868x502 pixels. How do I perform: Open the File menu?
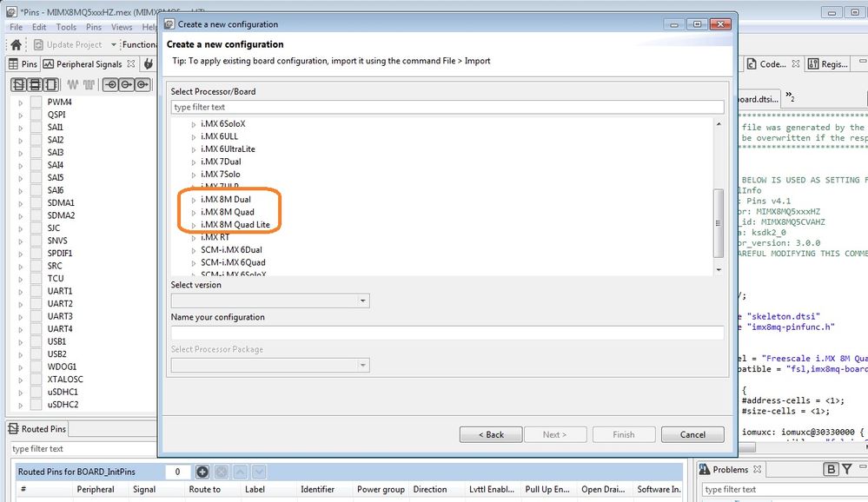pos(16,27)
